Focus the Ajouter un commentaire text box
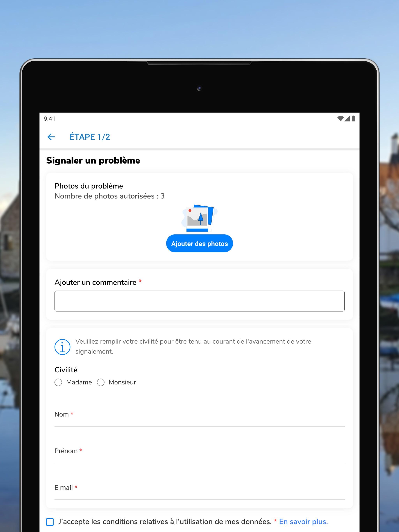Viewport: 399px width, 532px height. pyautogui.click(x=199, y=301)
